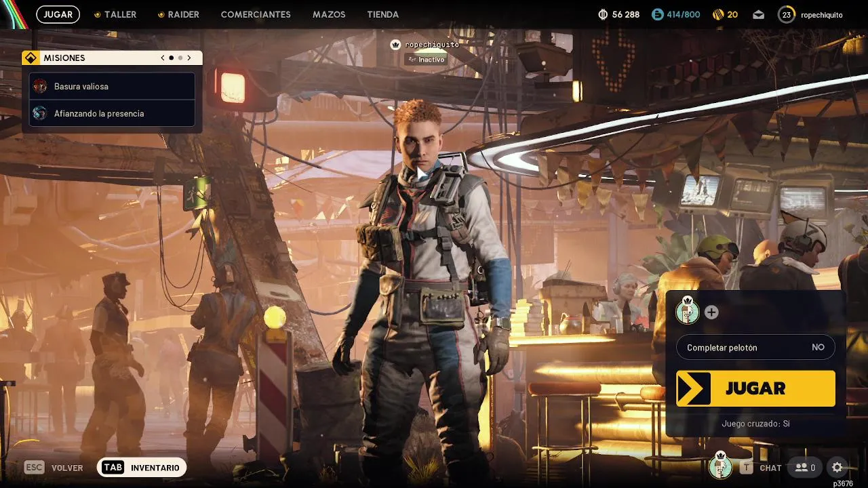
Task: Go to the previous missions page arrow
Action: [163, 58]
